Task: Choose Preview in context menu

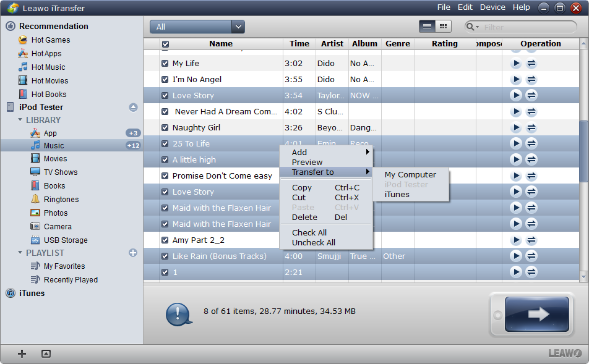Action: (326, 162)
